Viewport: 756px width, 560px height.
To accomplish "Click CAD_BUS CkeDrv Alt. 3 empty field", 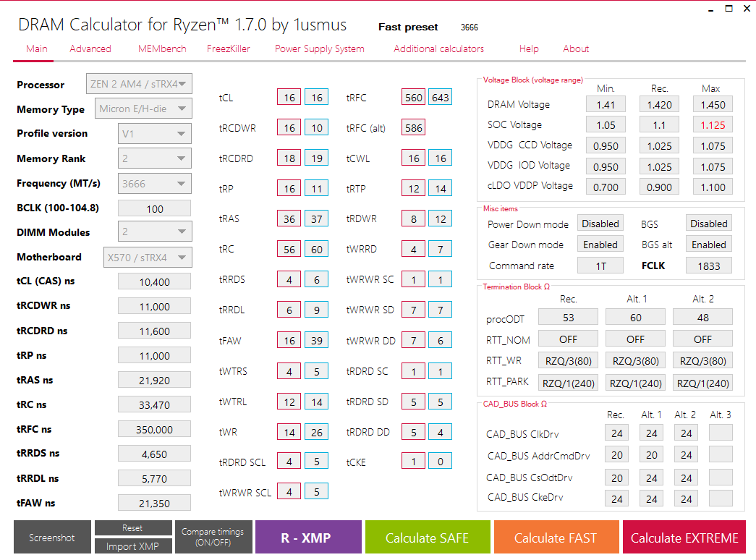I will tap(721, 499).
